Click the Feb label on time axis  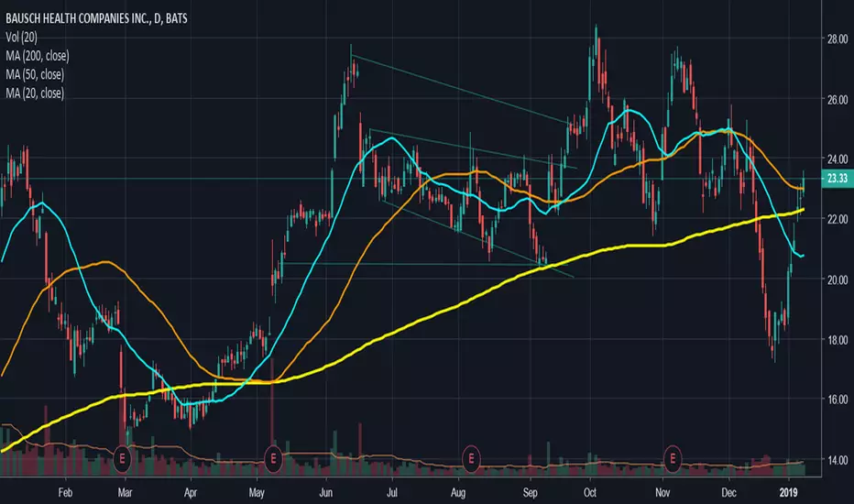(65, 493)
